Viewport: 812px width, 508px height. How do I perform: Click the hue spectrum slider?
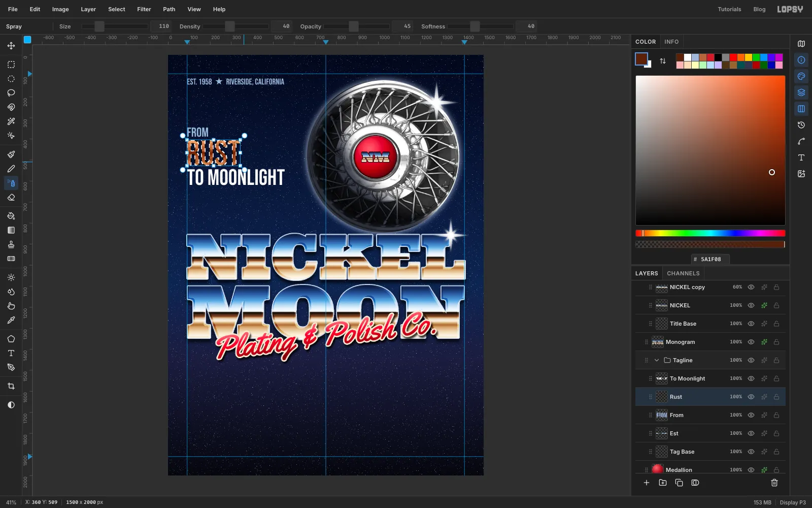tap(710, 233)
